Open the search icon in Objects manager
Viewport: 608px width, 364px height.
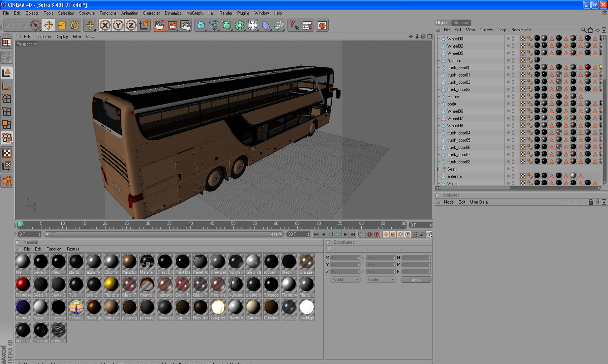[x=584, y=30]
